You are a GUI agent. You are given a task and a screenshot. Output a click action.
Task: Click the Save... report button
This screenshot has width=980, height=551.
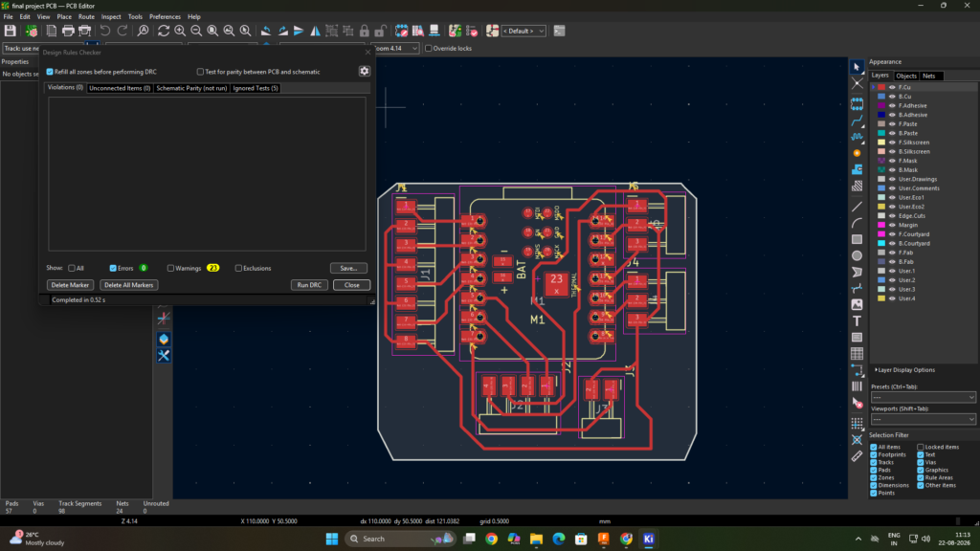click(348, 268)
